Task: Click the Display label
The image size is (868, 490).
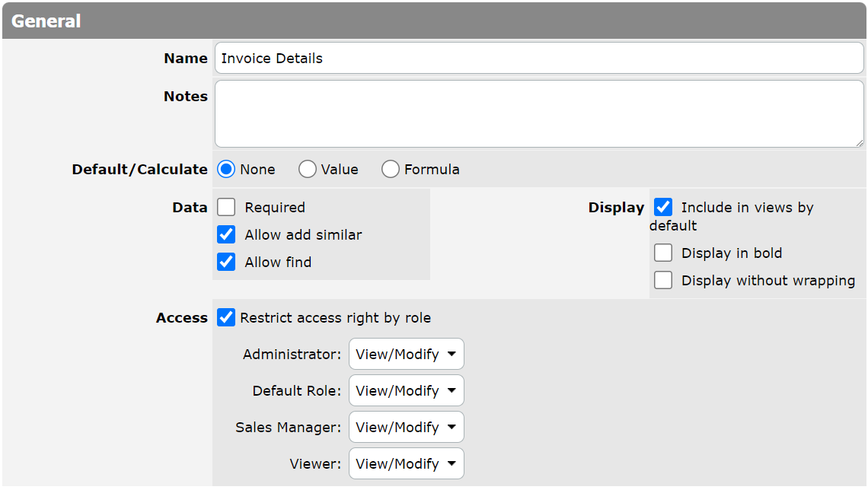Action: (616, 208)
